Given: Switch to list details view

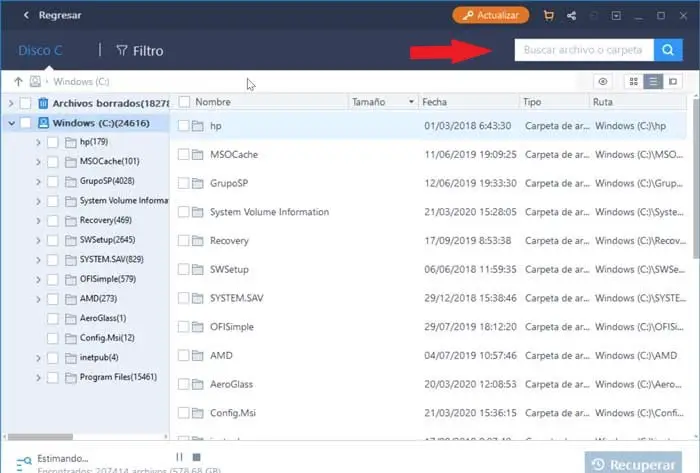Looking at the screenshot, I should (653, 82).
